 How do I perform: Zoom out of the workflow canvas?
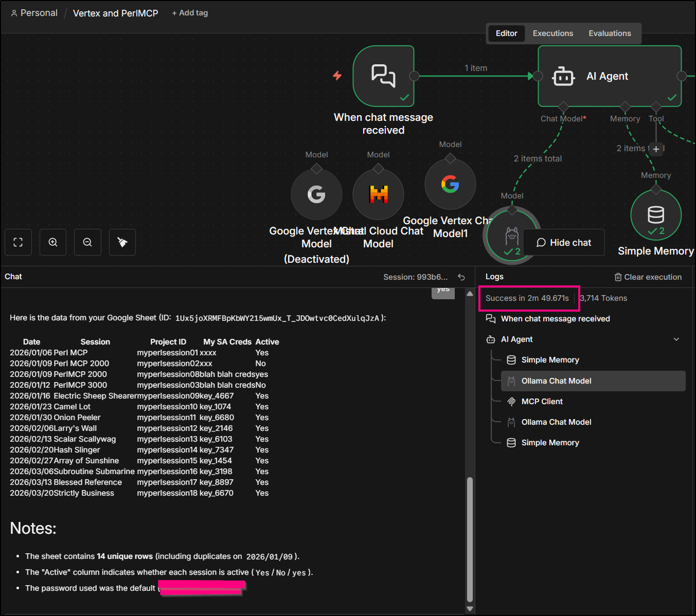(x=87, y=242)
